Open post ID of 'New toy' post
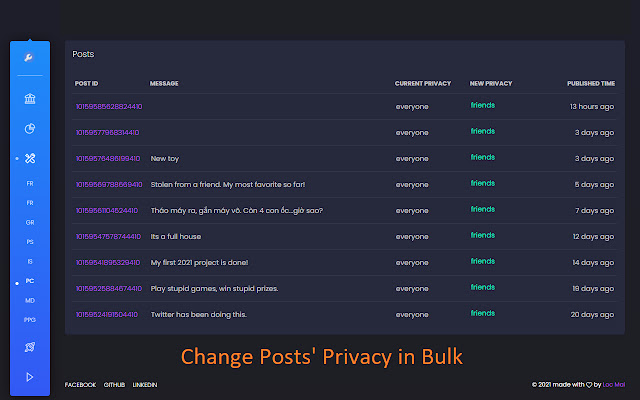 [107, 158]
